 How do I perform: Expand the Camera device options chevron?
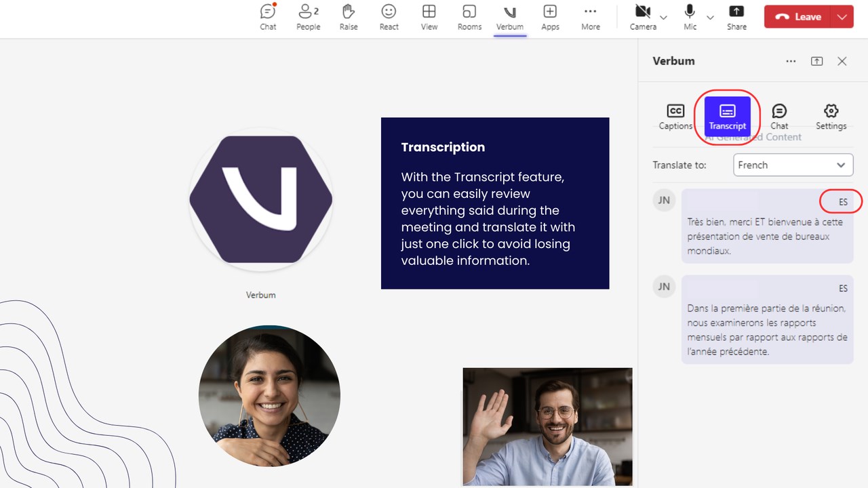click(x=664, y=18)
